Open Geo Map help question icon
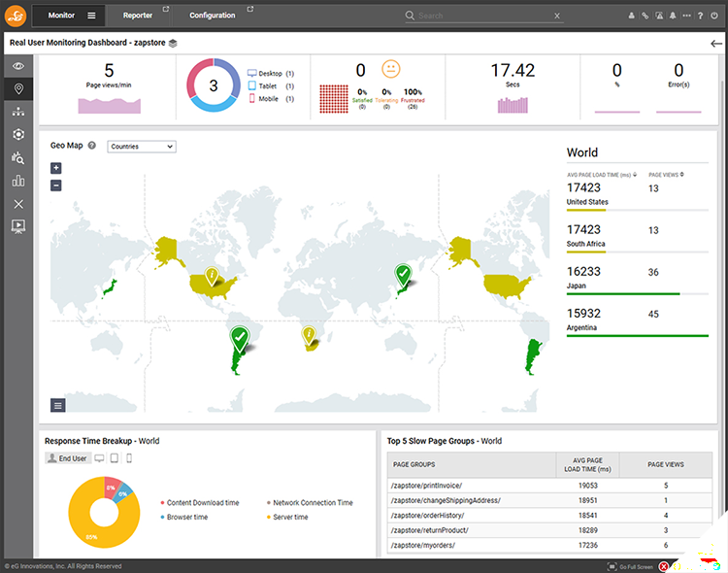Viewport: 728px width, 573px height. pyautogui.click(x=92, y=146)
